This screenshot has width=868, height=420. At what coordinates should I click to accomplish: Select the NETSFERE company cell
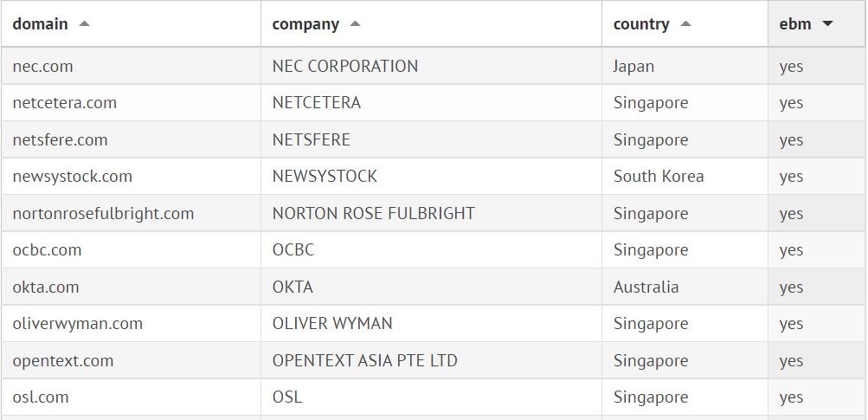[x=311, y=140]
